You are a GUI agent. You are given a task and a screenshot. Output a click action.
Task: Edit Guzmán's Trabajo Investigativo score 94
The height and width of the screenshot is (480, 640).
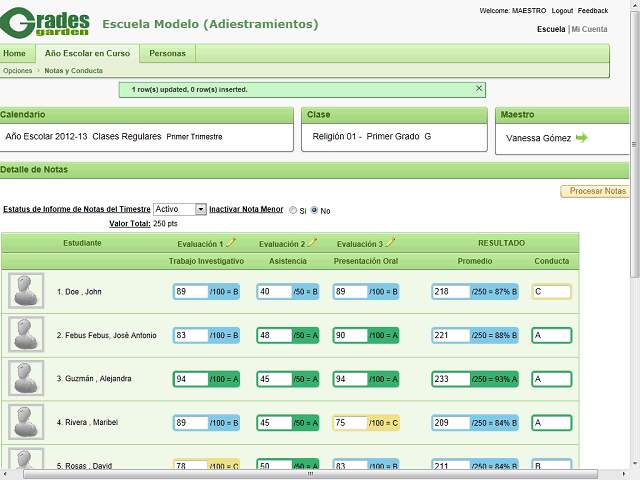191,379
